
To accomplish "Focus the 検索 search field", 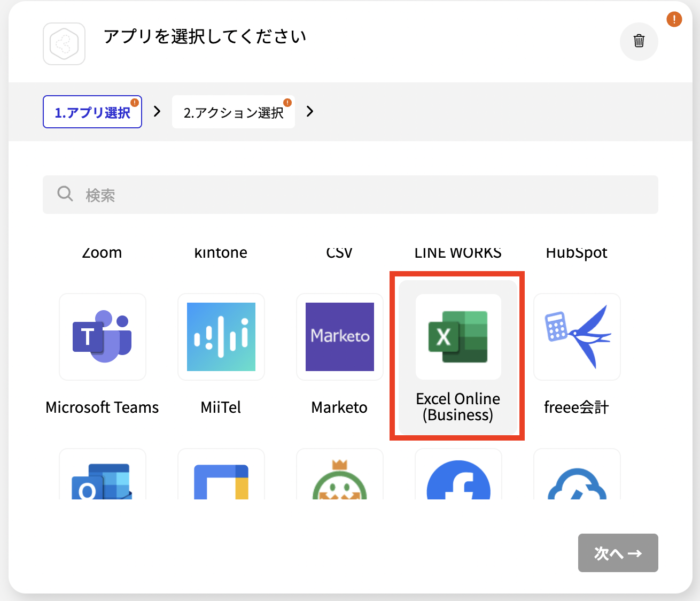I will pos(351,195).
